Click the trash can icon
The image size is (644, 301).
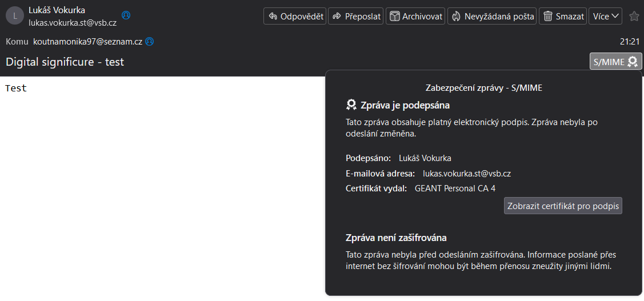[x=548, y=17]
